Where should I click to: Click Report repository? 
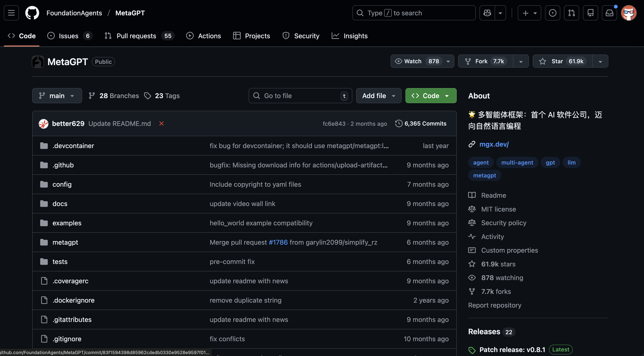[x=494, y=305]
